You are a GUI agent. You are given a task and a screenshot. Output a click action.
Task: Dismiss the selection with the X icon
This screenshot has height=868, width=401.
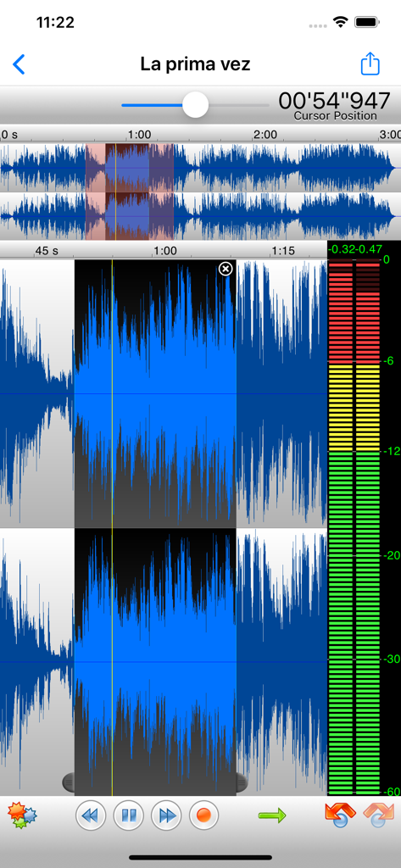[x=226, y=269]
